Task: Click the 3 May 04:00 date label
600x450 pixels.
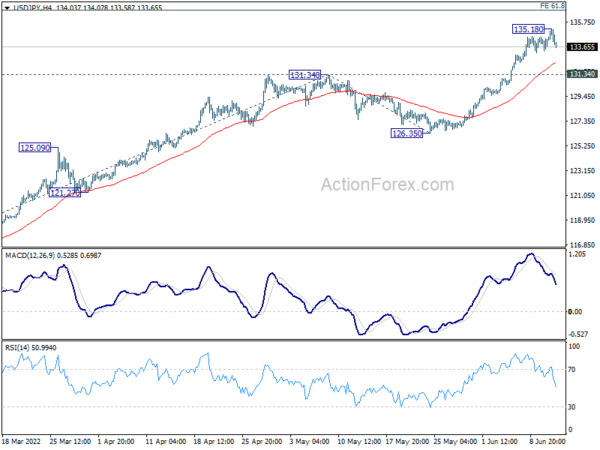Action: click(x=309, y=441)
